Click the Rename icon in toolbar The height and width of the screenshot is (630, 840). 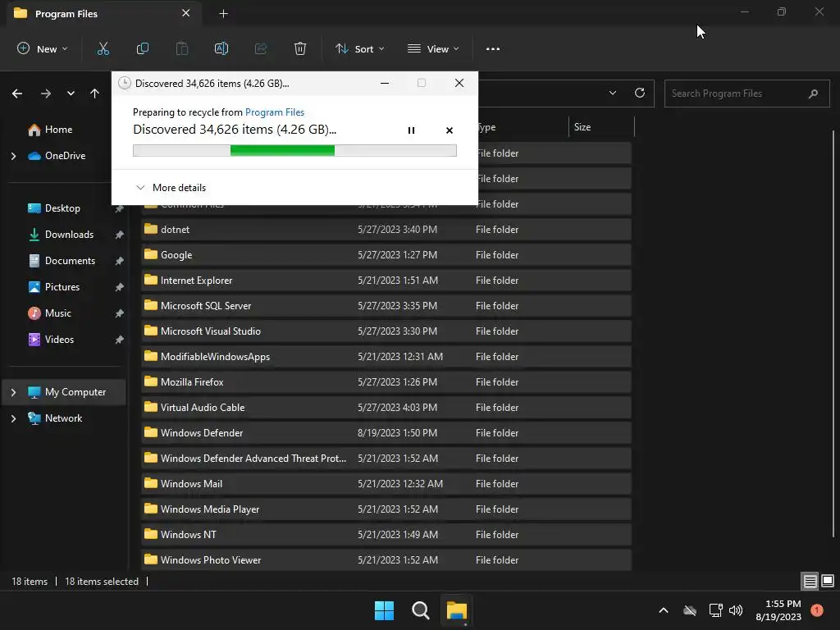[221, 48]
